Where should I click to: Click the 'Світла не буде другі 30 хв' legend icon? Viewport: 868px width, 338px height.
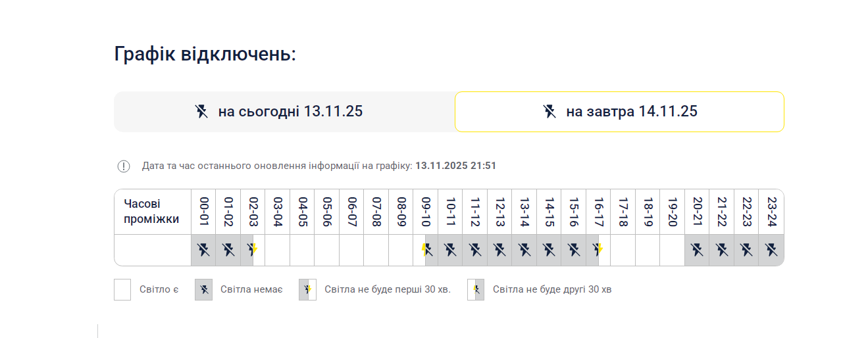click(476, 289)
